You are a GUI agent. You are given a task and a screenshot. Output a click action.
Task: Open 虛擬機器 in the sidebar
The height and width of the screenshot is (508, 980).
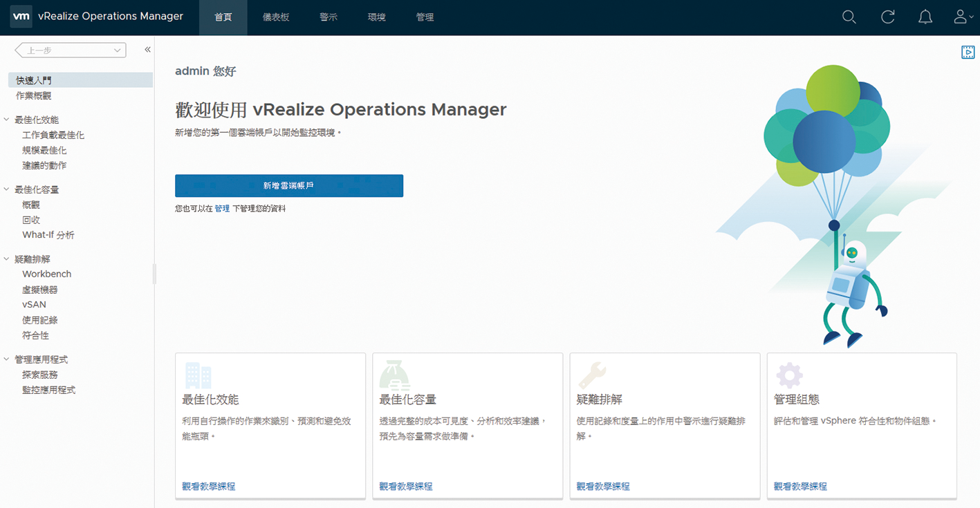[x=40, y=290]
